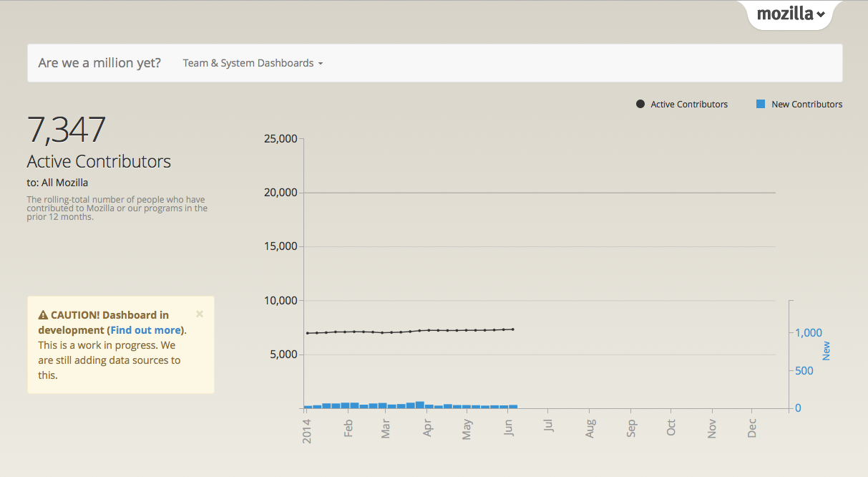Click the mozilla tab chevron arrow
This screenshot has width=868, height=477.
coord(821,14)
